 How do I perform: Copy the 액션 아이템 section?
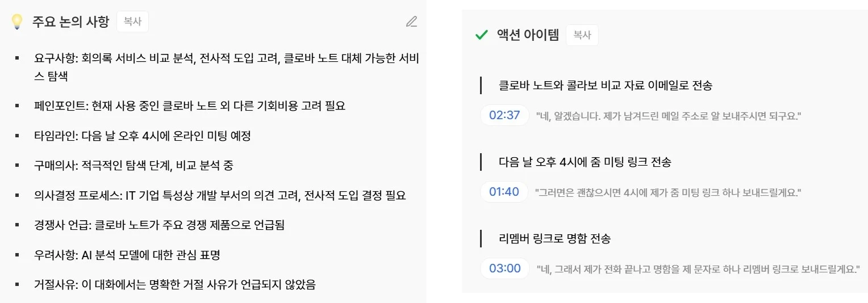(582, 35)
